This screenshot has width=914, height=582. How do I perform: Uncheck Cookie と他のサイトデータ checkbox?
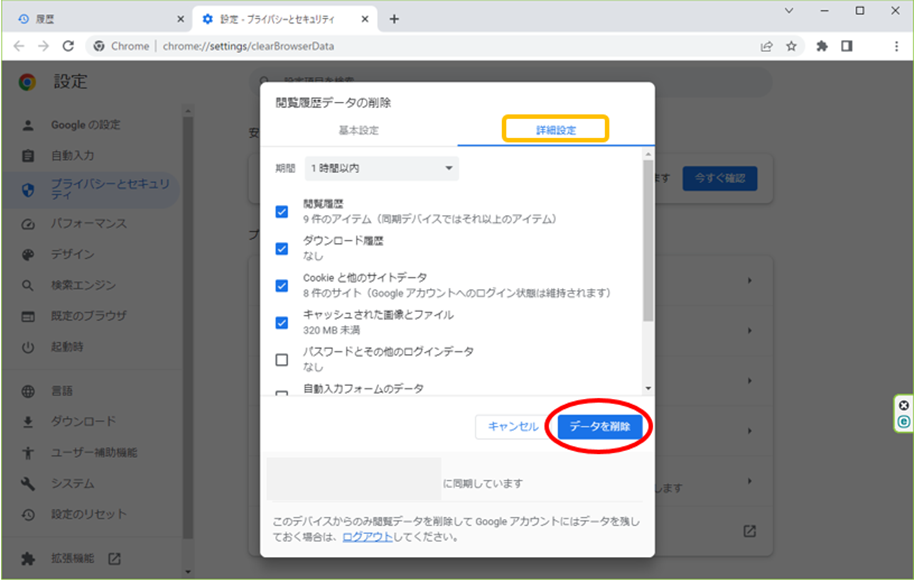[x=282, y=286]
